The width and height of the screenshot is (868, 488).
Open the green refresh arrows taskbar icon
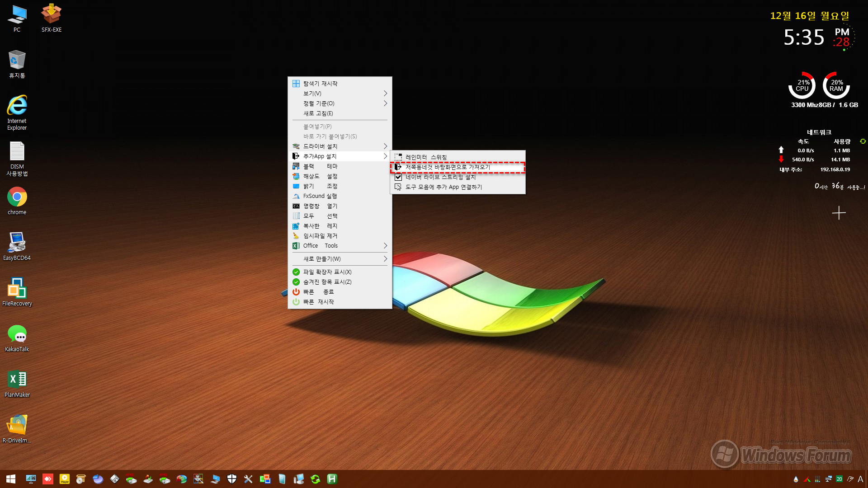point(316,479)
